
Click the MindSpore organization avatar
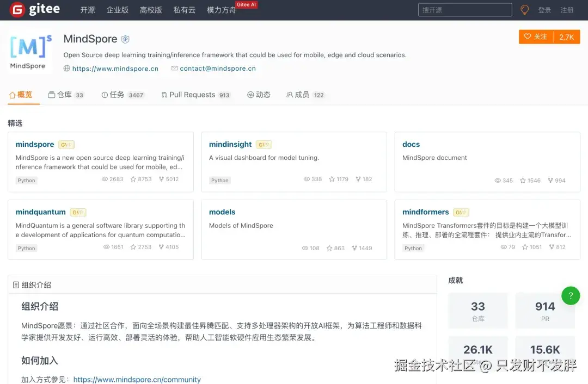click(x=29, y=52)
